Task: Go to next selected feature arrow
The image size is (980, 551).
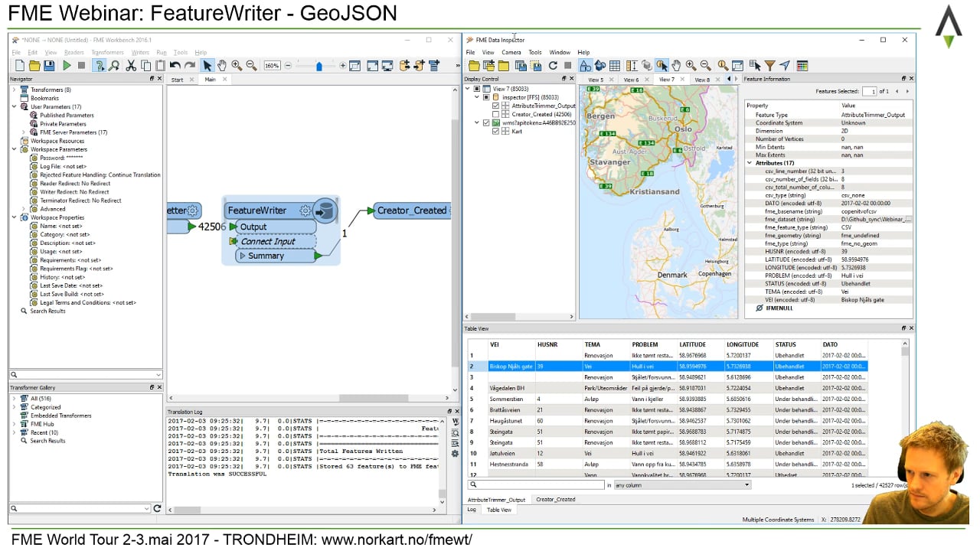Action: point(907,91)
